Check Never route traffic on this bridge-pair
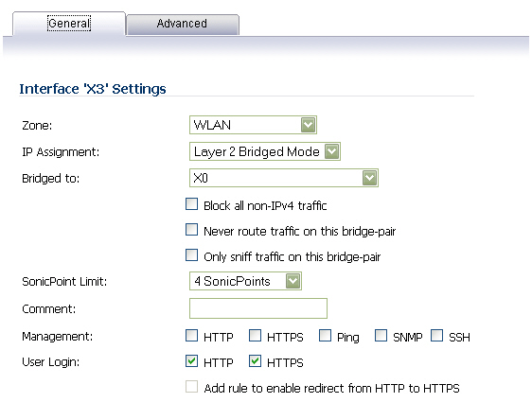This screenshot has height=420, width=532. point(192,230)
